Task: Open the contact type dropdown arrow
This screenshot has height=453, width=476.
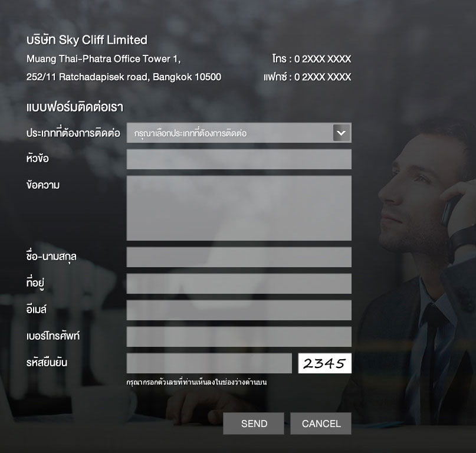Action: (x=341, y=133)
